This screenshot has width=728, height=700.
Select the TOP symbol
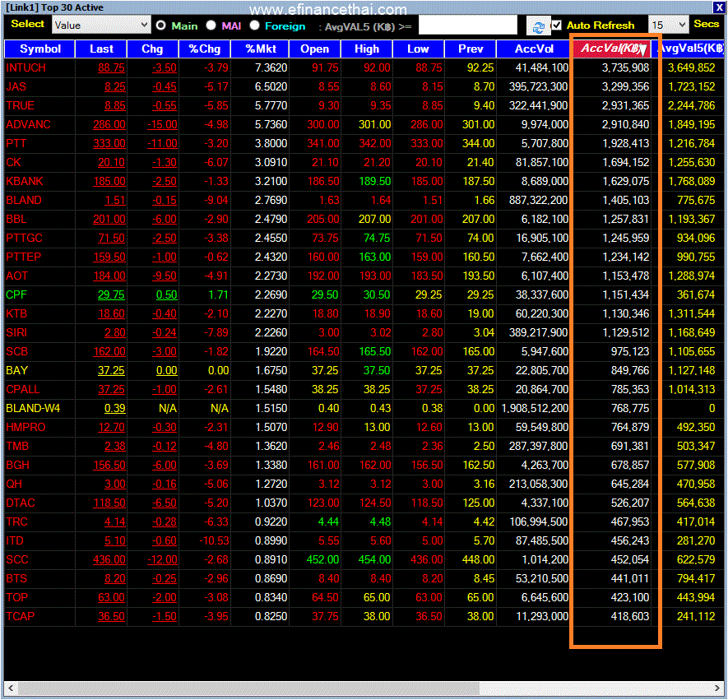pos(16,597)
